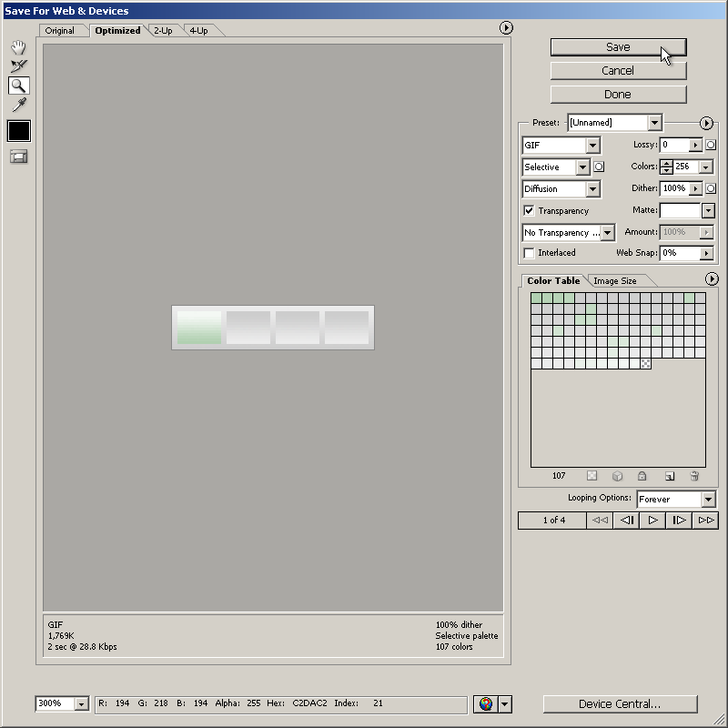Enable the Interlaced checkbox
The width and height of the screenshot is (728, 728).
[529, 253]
